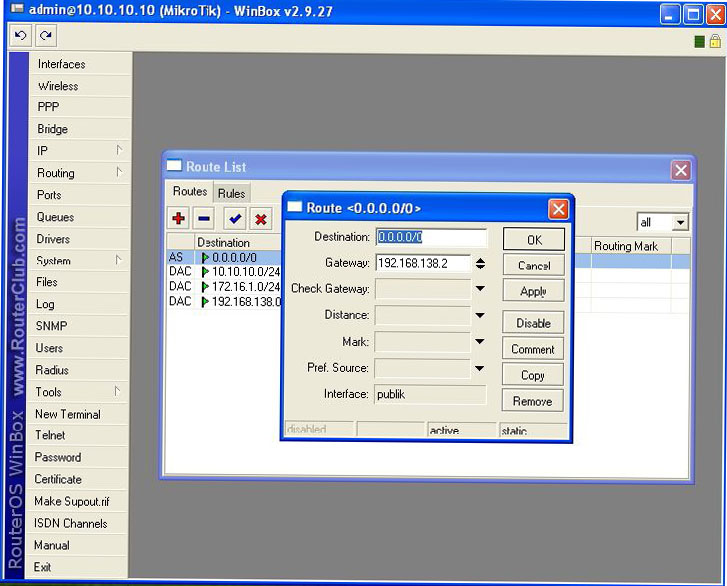Expand the Check Gateway field arrow

tap(480, 288)
